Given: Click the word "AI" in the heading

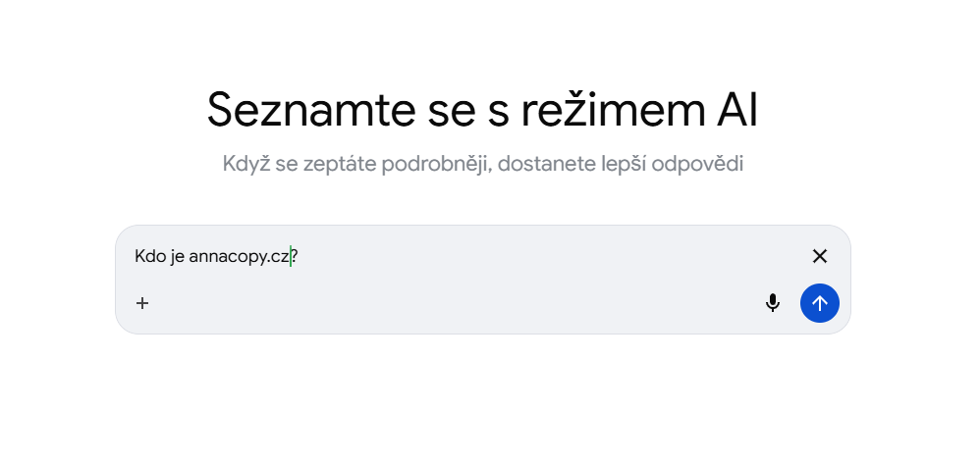Looking at the screenshot, I should [732, 110].
